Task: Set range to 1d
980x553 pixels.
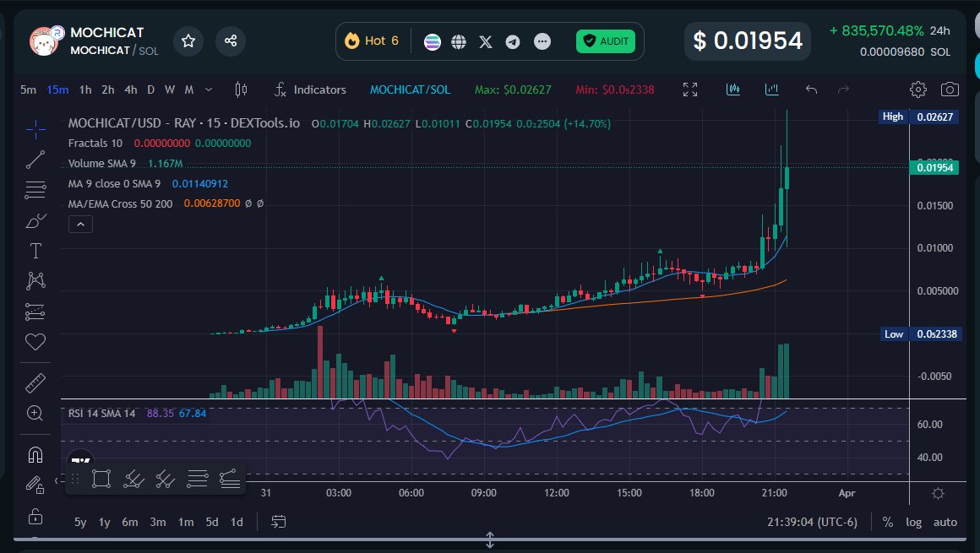Action: pos(237,522)
